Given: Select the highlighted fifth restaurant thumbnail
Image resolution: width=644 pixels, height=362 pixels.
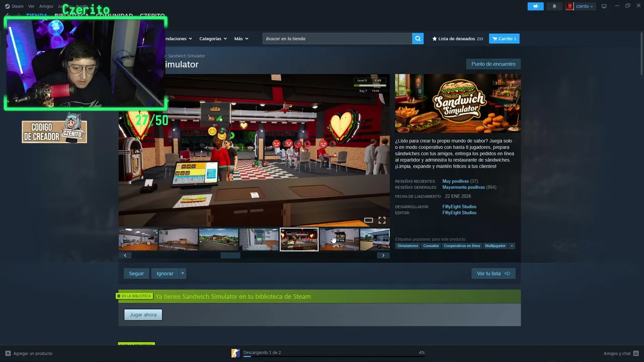Looking at the screenshot, I should pyautogui.click(x=299, y=239).
